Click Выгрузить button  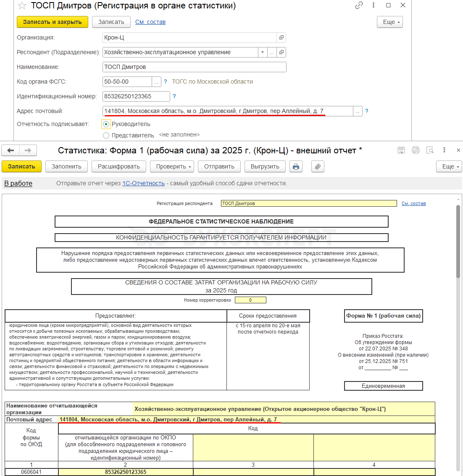[265, 166]
